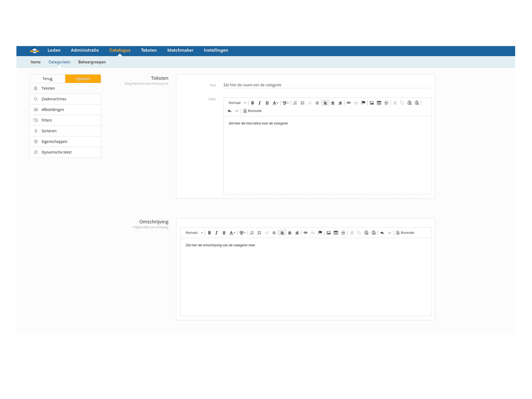This screenshot has height=399, width=532.
Task: Add a link in the Intro editor
Action: pyautogui.click(x=348, y=103)
